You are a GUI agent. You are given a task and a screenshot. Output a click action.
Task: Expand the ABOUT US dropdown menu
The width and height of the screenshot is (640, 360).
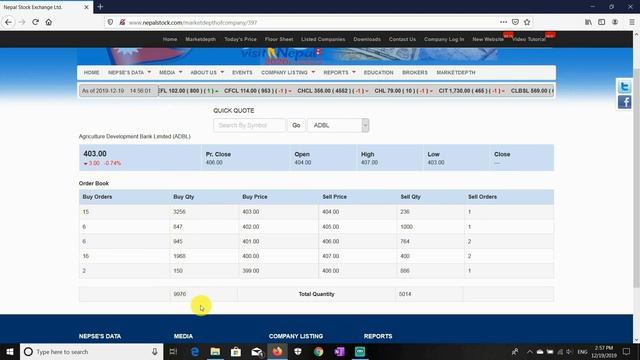207,72
